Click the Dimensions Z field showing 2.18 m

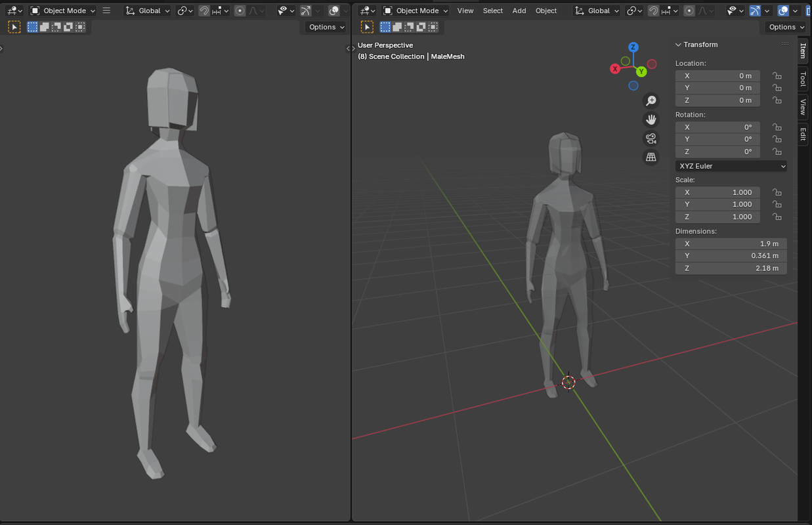click(731, 268)
